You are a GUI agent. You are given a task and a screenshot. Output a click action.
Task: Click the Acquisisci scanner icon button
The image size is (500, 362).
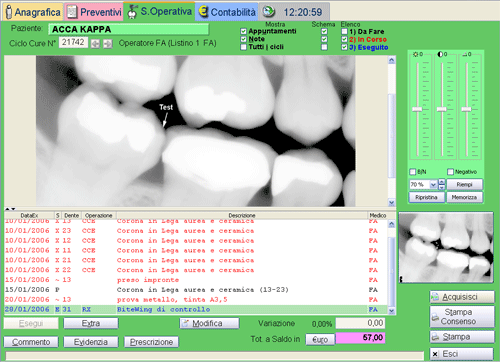pos(462,297)
